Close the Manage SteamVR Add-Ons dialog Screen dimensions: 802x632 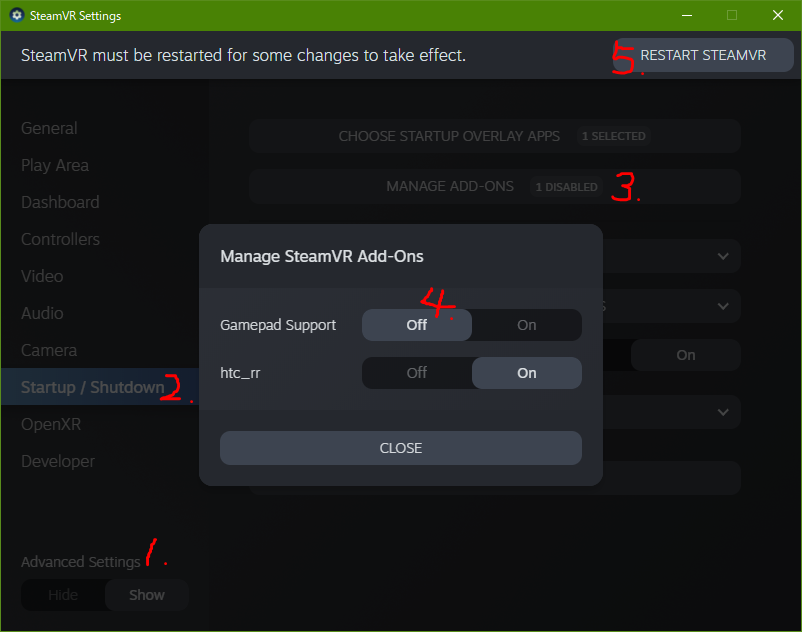pos(400,448)
